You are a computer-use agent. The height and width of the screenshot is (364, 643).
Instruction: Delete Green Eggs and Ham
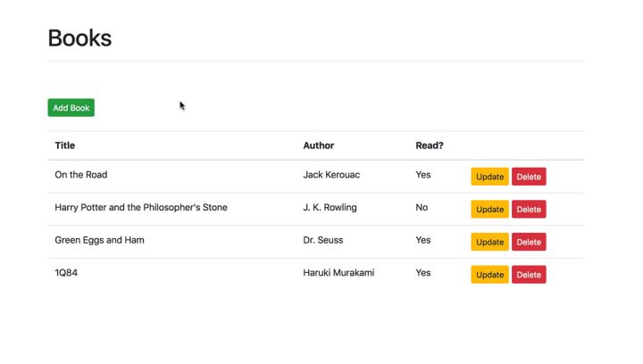coord(529,242)
